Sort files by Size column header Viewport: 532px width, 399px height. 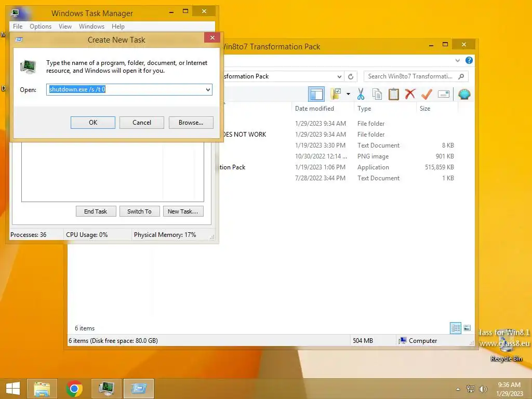pos(425,109)
